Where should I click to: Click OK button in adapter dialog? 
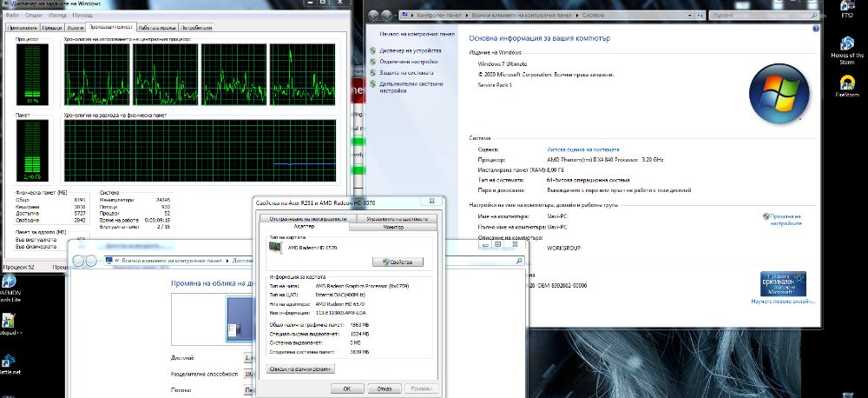coord(347,388)
